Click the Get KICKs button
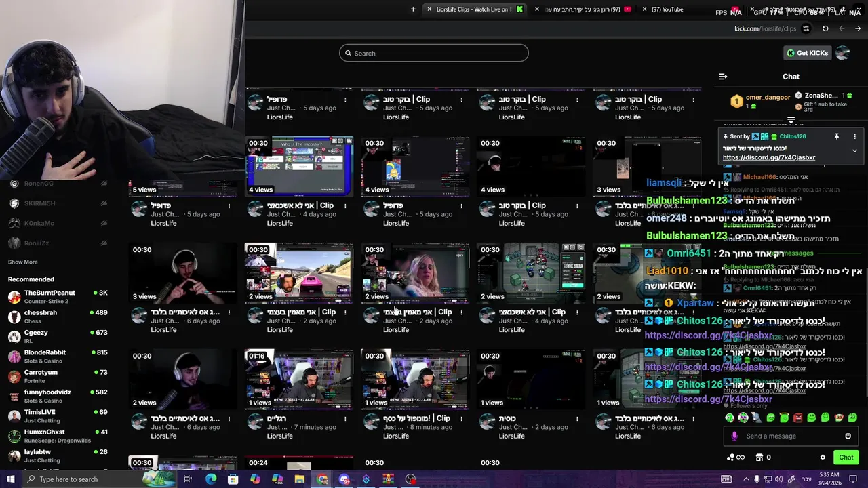 click(808, 53)
